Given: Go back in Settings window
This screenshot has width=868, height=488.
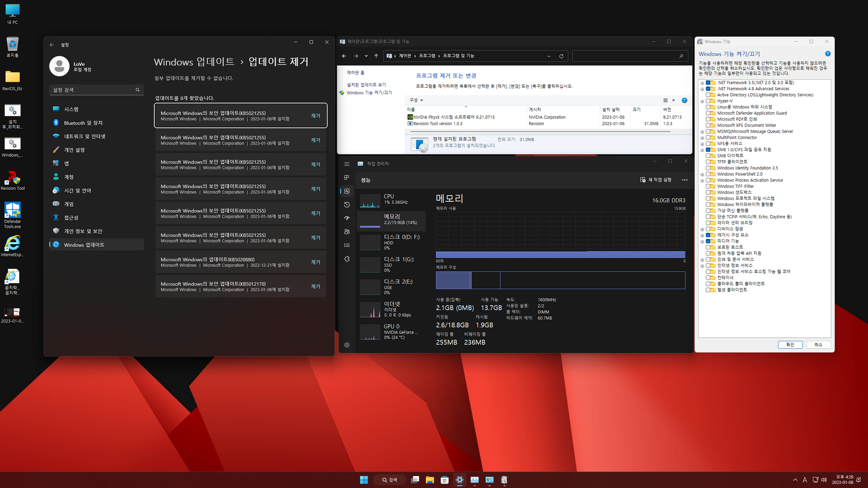Looking at the screenshot, I should pos(52,45).
